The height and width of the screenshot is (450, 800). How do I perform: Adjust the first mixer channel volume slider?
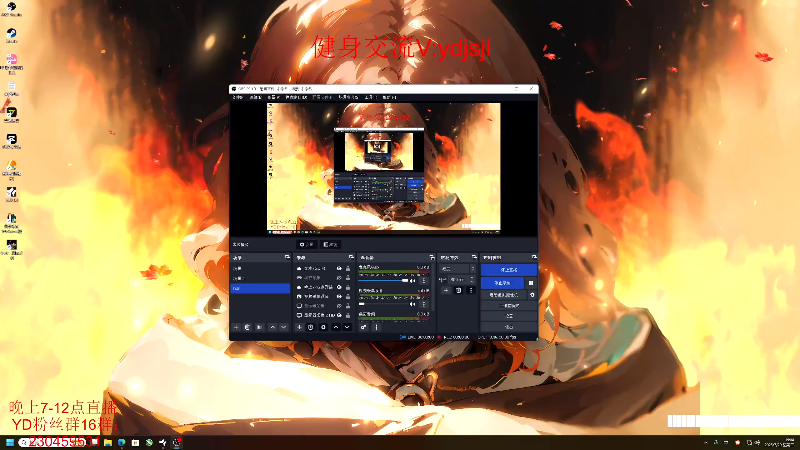pos(383,281)
